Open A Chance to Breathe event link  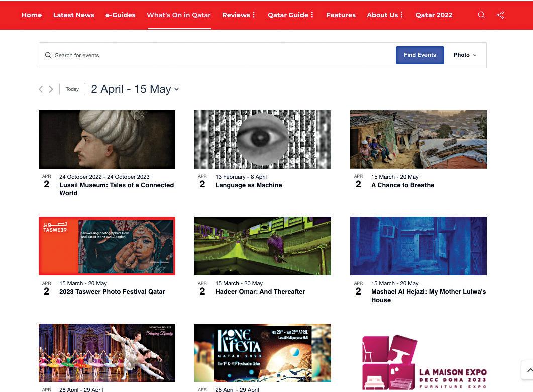(402, 185)
